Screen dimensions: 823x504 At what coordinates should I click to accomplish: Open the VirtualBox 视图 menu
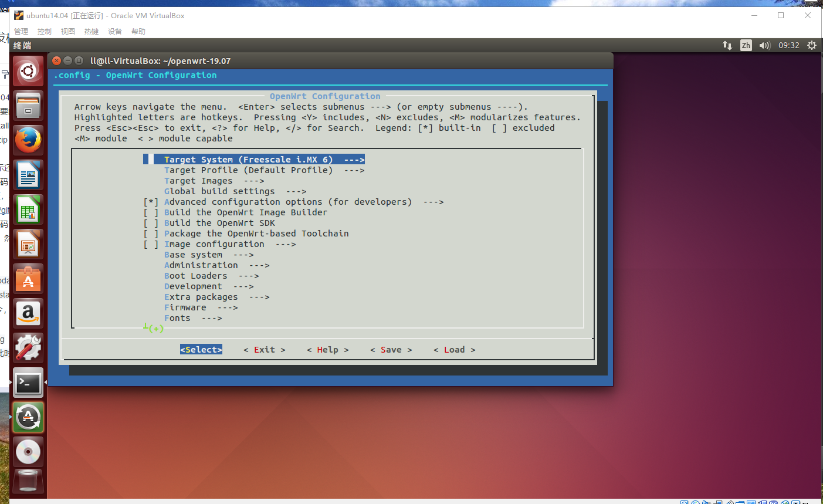[68, 31]
